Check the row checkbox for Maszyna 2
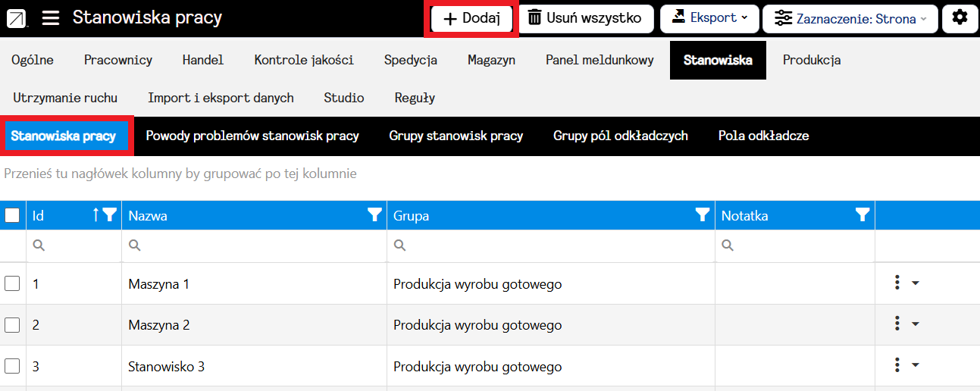 (x=12, y=325)
